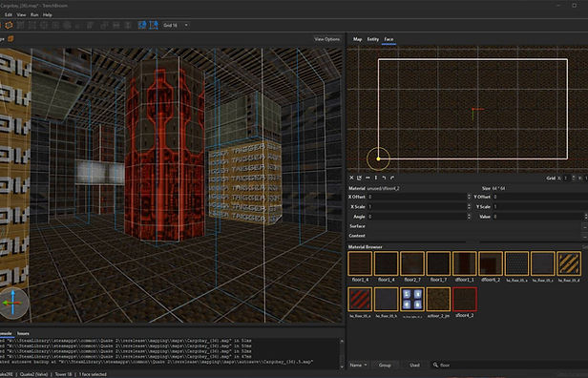Click the yellow rotation handle in the UV editor

click(378, 159)
